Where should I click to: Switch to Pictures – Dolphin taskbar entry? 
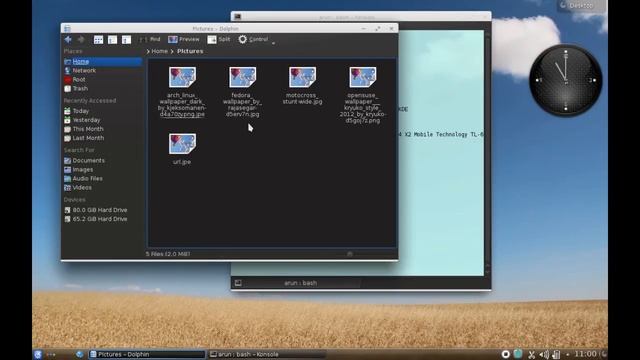[147, 354]
